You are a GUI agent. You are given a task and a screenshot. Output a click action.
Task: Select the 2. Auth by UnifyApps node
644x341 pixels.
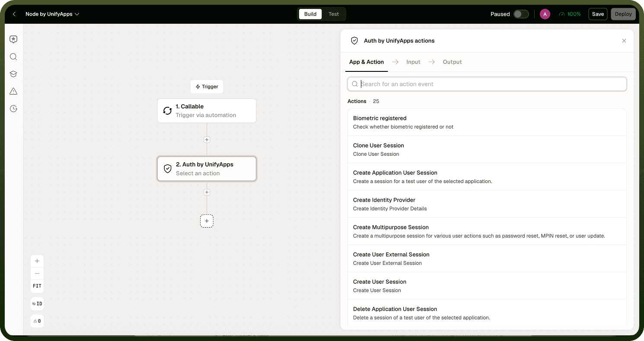click(207, 169)
